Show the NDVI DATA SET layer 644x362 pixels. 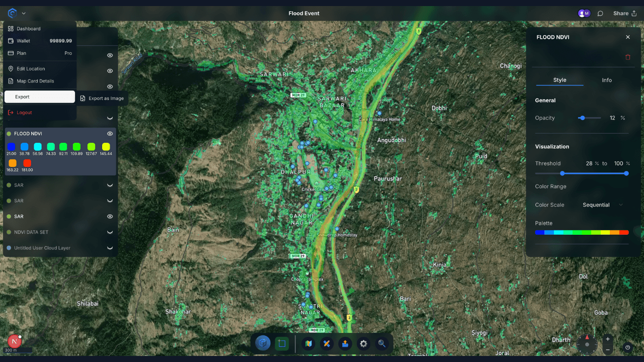coord(110,232)
